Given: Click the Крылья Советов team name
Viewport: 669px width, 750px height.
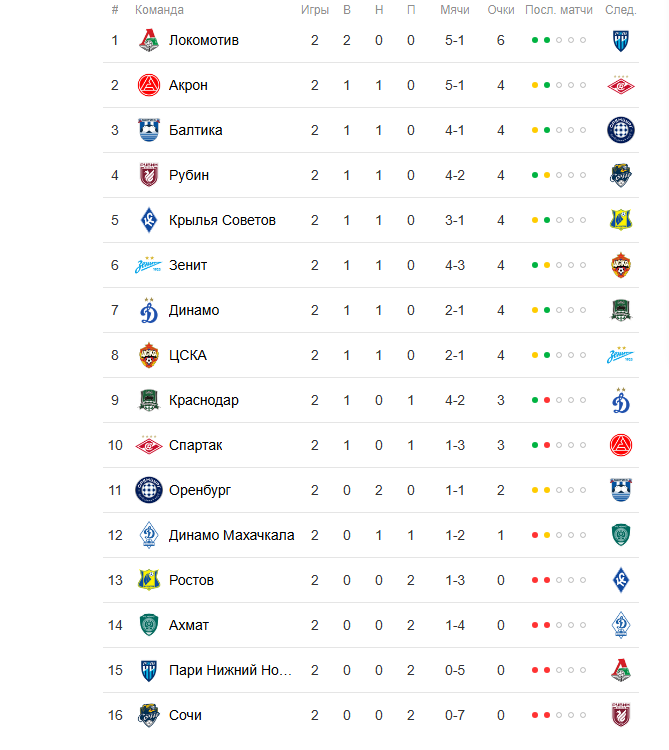Looking at the screenshot, I should (222, 220).
